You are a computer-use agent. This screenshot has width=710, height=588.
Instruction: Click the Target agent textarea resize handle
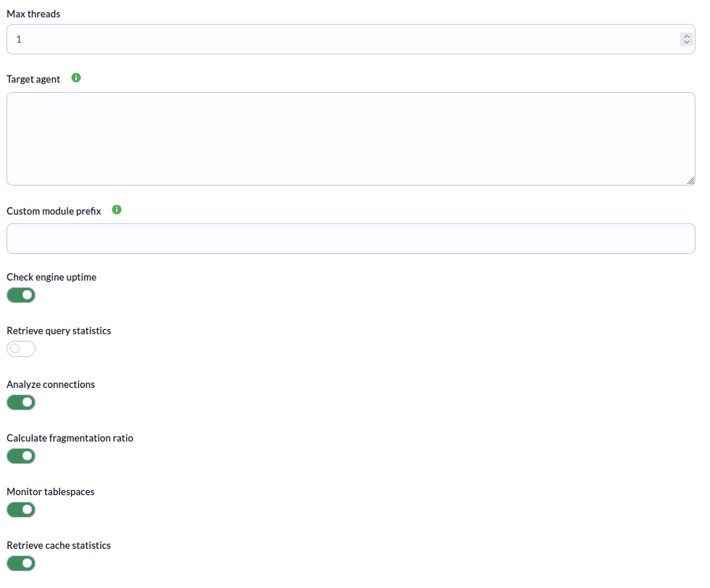[690, 181]
